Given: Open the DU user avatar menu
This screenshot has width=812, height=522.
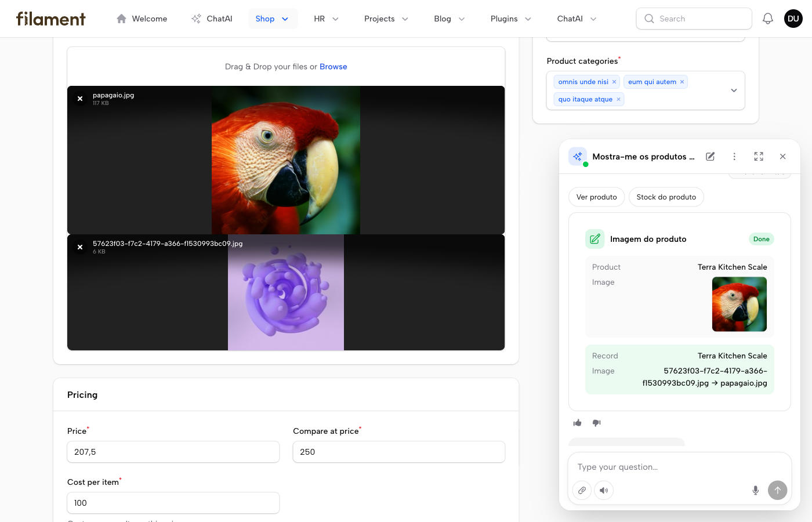Looking at the screenshot, I should [793, 19].
